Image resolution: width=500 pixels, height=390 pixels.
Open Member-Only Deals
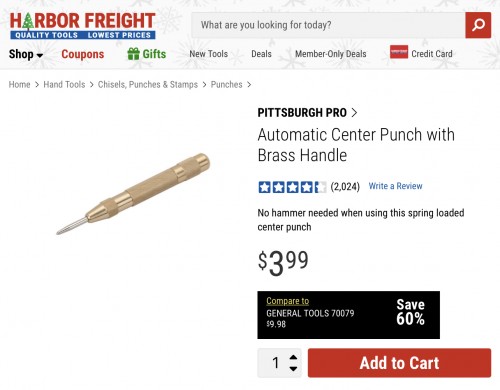[331, 54]
